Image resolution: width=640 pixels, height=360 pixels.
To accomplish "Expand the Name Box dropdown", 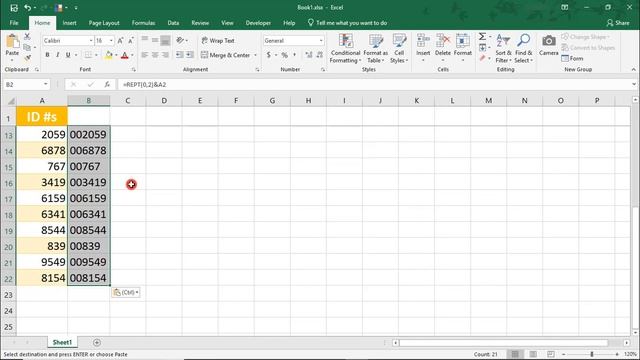I will point(45,84).
